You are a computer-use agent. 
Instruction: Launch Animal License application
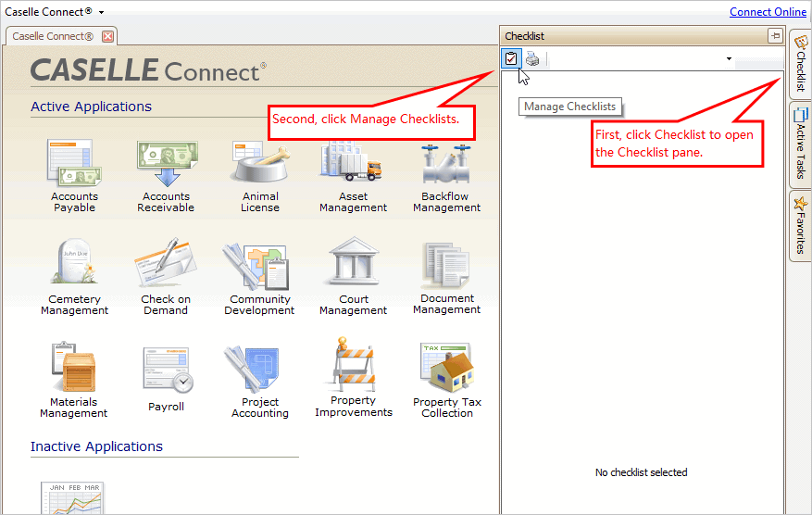pos(260,176)
